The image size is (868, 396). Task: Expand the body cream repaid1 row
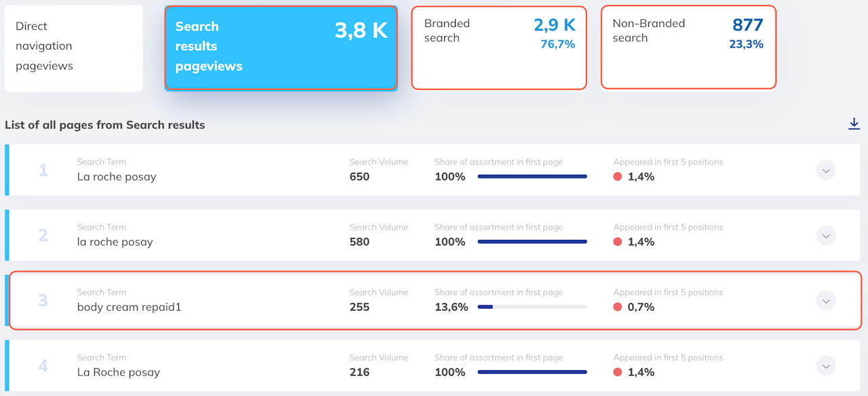tap(825, 300)
